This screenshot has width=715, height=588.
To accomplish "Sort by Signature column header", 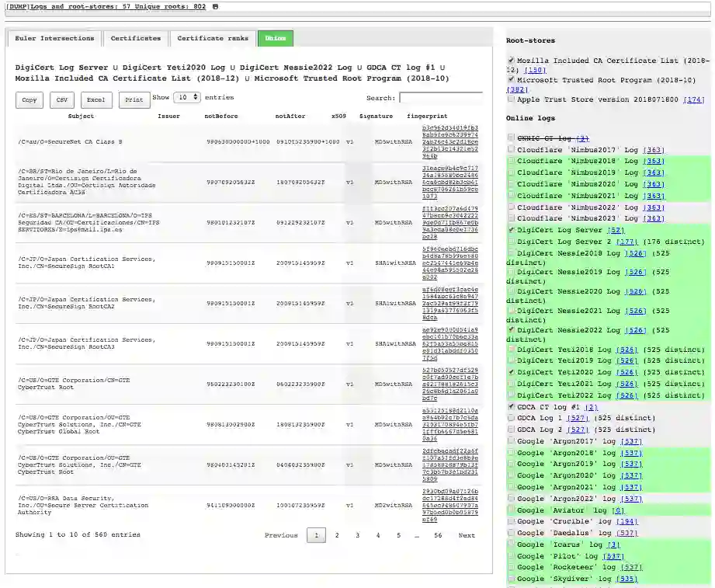I will [376, 117].
